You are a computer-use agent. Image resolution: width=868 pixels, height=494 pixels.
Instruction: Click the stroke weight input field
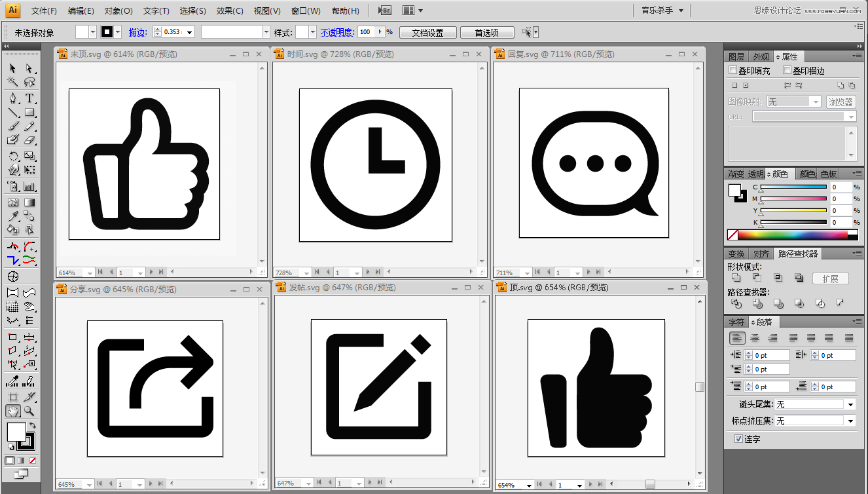point(173,32)
